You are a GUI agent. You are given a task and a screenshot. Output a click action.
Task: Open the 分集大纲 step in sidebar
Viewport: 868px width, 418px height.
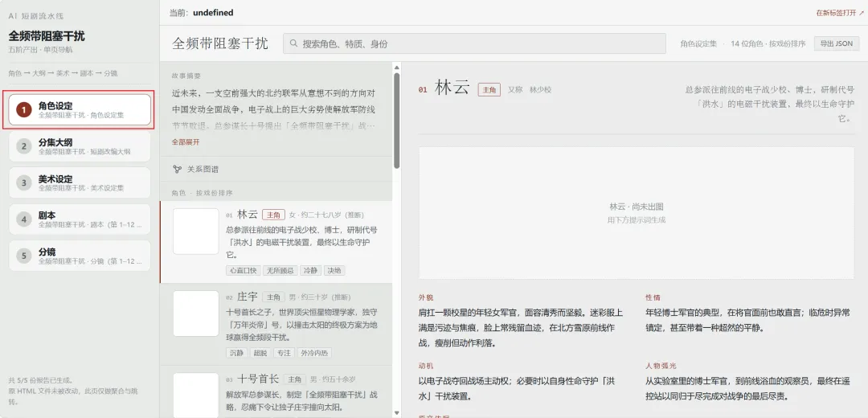click(x=80, y=146)
